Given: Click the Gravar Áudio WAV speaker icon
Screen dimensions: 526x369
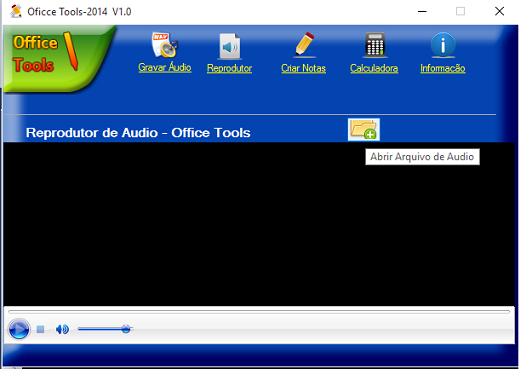Looking at the screenshot, I should point(164,45).
